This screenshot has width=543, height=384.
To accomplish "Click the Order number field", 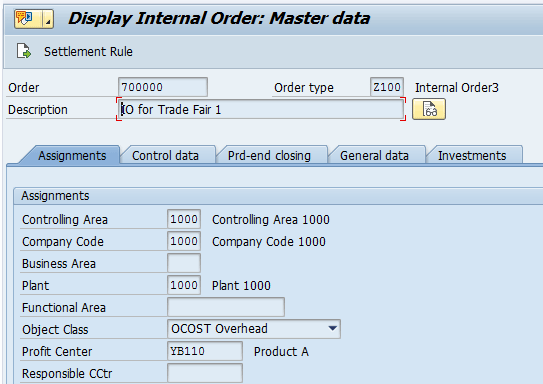I will point(163,87).
